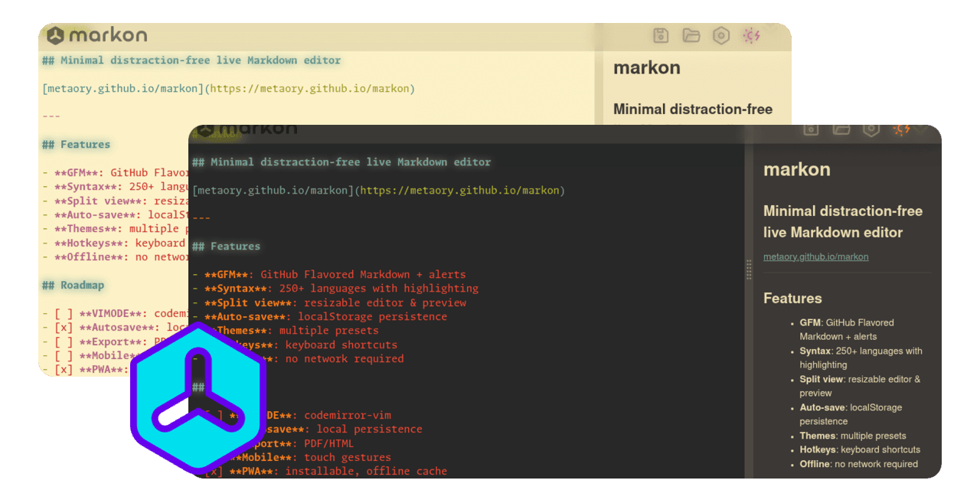Click the markdown link line in the dark editor
This screenshot has width=980, height=490.
click(x=378, y=191)
